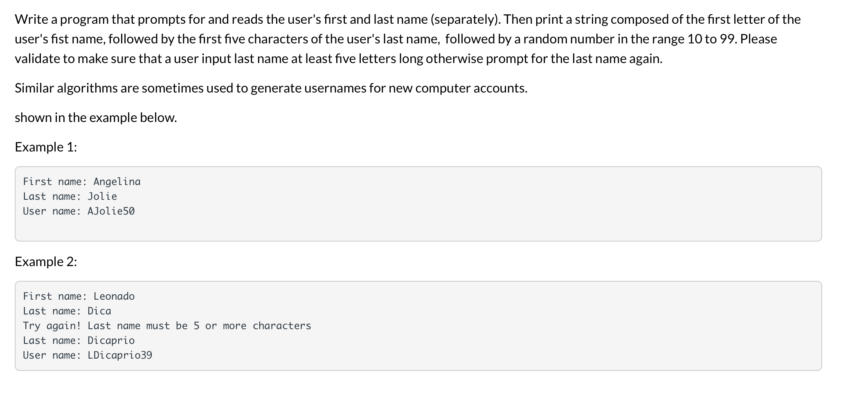Screen dimensions: 868x393
Task: Click the 'Last name: Jolie' line
Action: (x=70, y=196)
